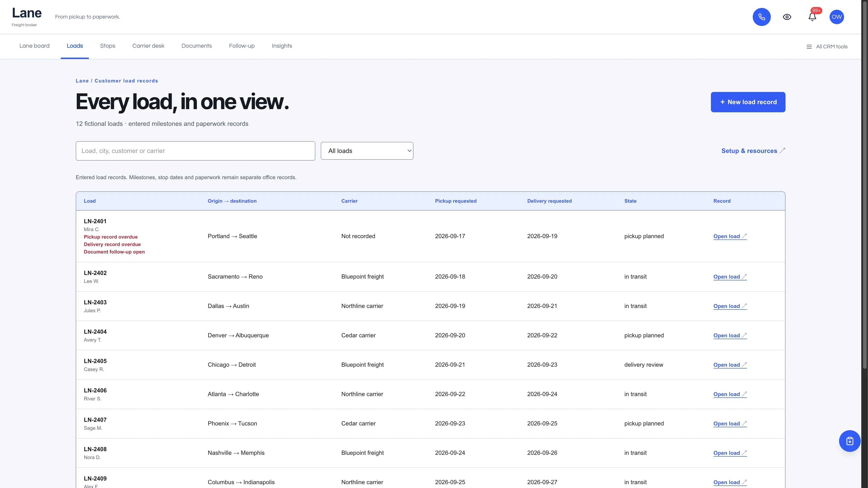
Task: Click the Delivery requested column header
Action: tap(549, 201)
